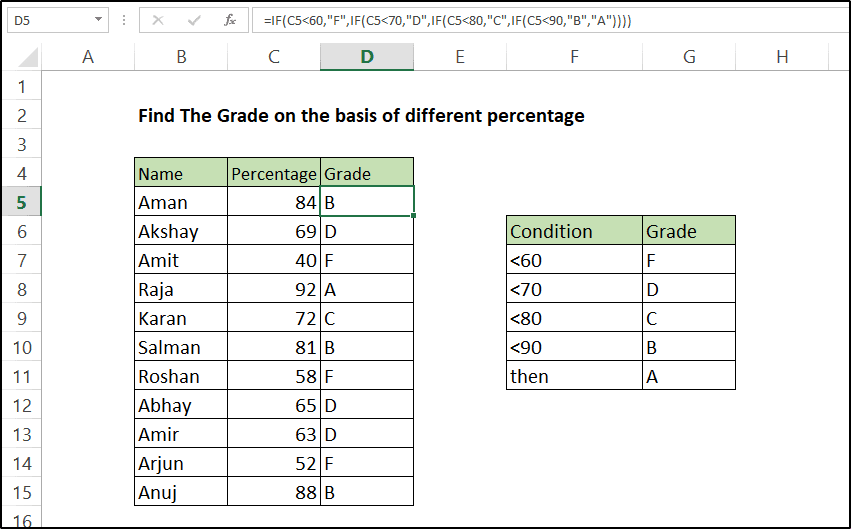Click the 'Name' header cell
The image size is (851, 529).
pyautogui.click(x=181, y=173)
